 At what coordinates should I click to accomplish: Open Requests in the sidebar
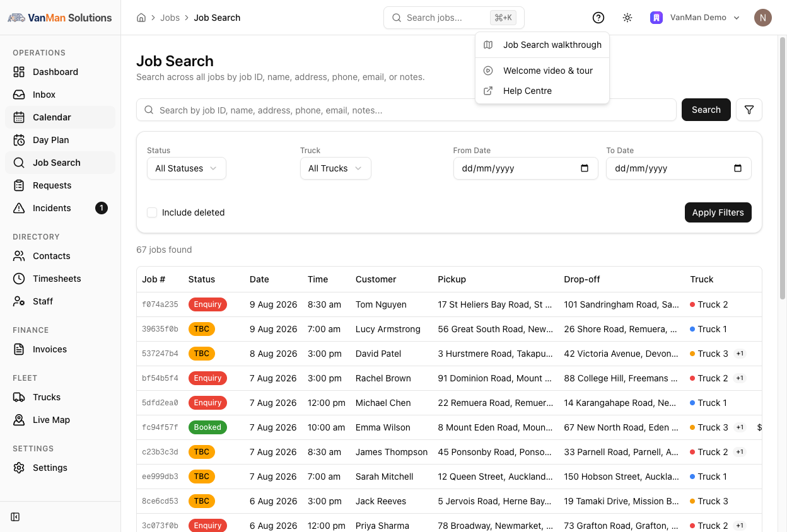pos(61,185)
